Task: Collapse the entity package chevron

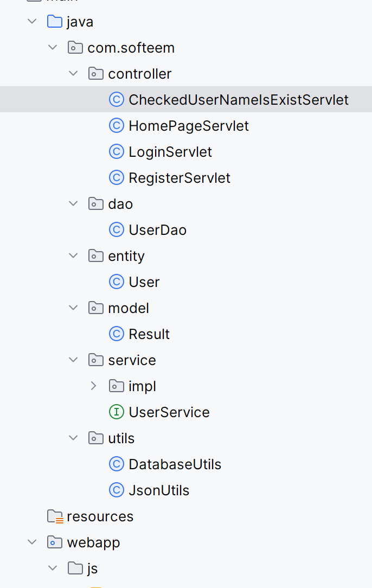Action: point(73,255)
